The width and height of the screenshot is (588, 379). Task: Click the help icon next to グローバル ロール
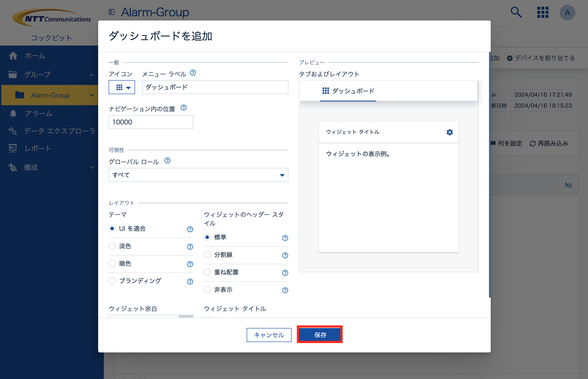pyautogui.click(x=167, y=161)
